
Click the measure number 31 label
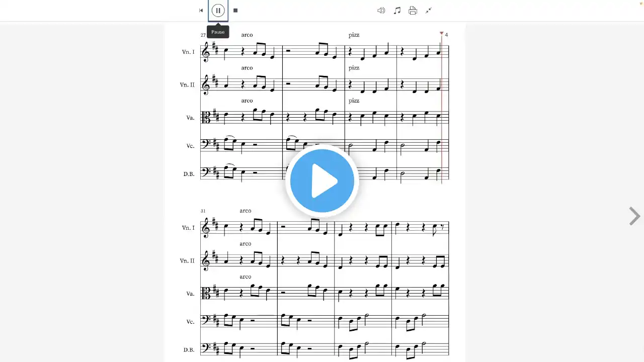pyautogui.click(x=203, y=211)
